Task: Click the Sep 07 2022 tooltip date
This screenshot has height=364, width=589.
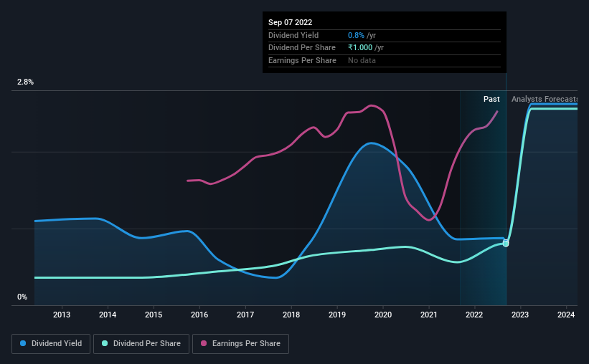Action: coord(290,22)
